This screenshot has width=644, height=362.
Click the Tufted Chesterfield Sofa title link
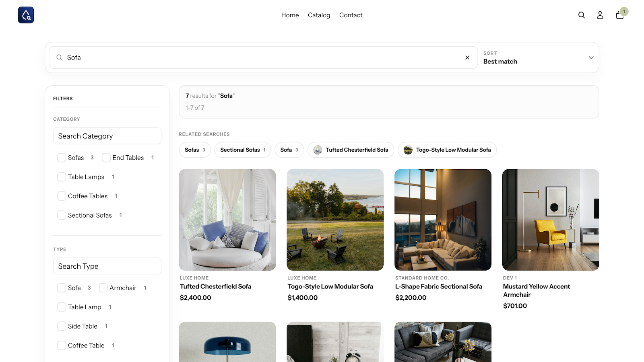point(215,286)
